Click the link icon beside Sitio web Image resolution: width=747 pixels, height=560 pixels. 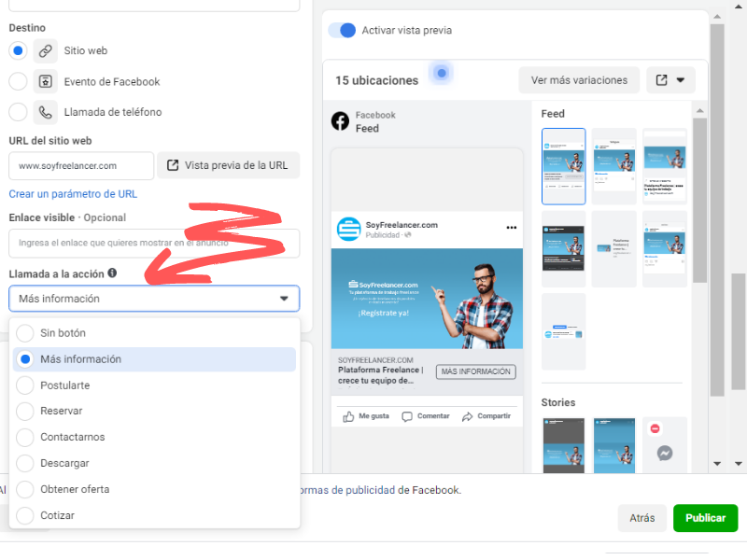pyautogui.click(x=45, y=51)
